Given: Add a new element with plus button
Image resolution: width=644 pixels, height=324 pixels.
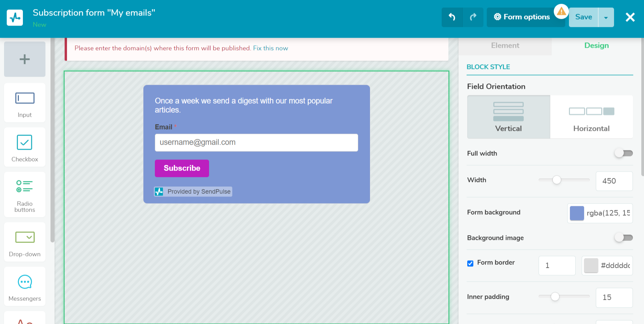Looking at the screenshot, I should [25, 59].
